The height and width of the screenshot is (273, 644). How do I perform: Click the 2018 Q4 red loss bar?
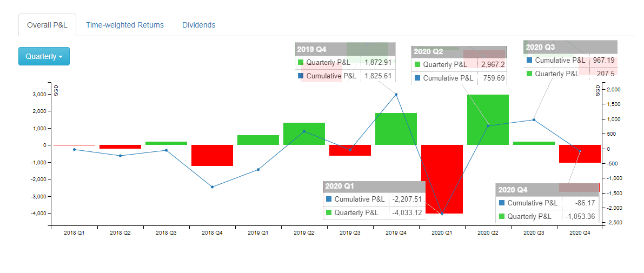[x=212, y=156]
